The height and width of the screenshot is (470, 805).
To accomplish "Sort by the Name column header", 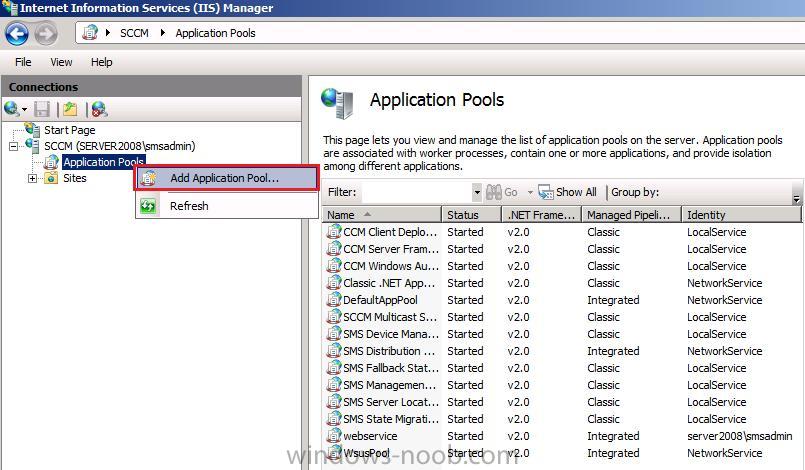I will point(381,215).
